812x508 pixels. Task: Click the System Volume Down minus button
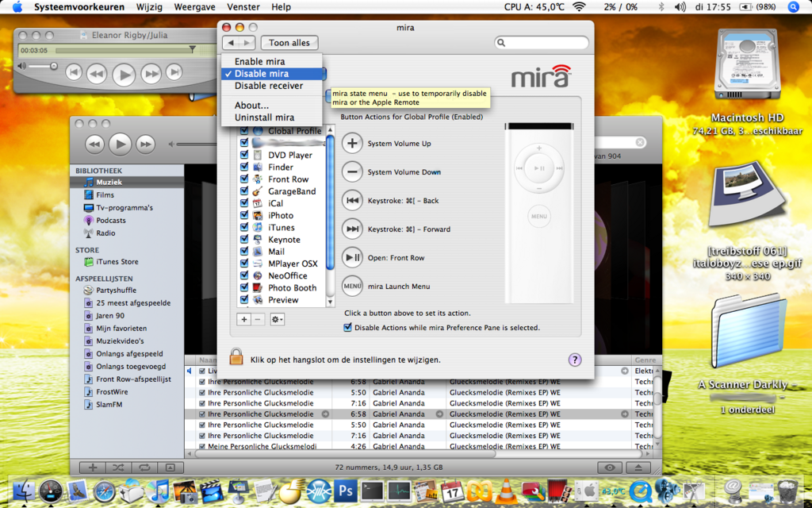click(x=352, y=172)
